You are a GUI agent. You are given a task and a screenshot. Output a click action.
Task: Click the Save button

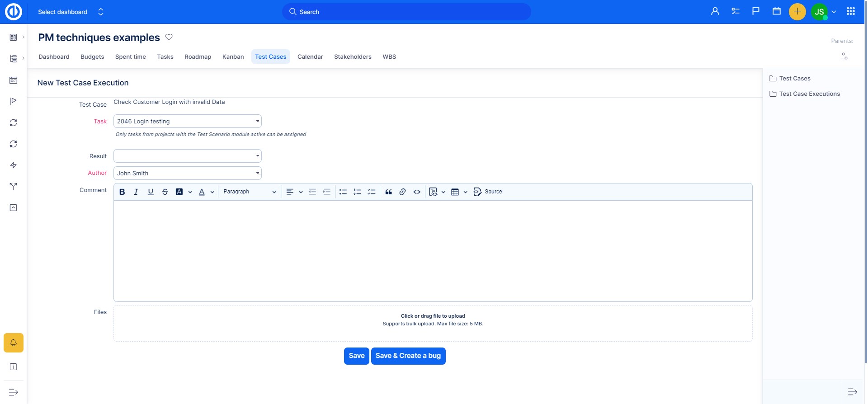click(x=356, y=356)
